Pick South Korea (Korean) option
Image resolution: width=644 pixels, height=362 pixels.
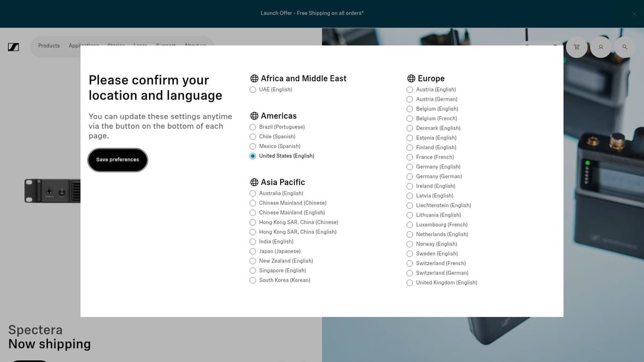pos(253,280)
